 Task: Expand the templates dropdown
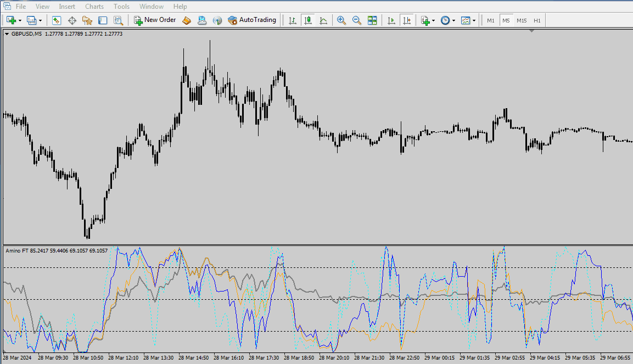pos(474,20)
